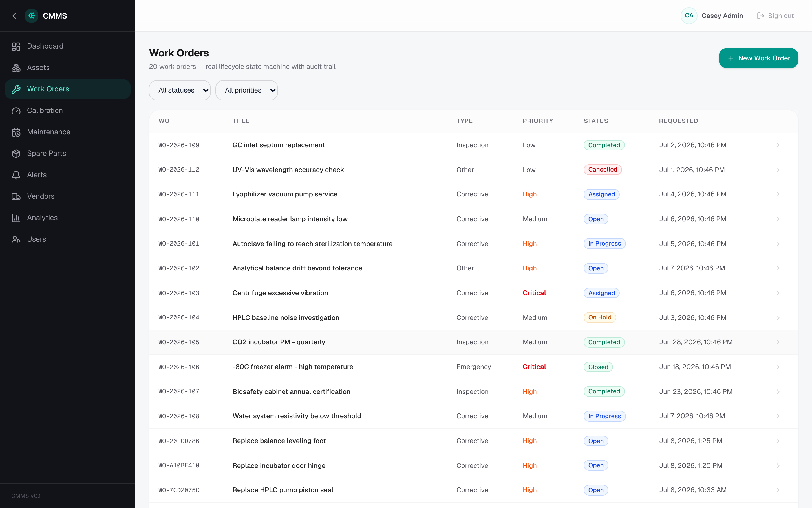Click chevron for Centrifuge excessive vibration row
This screenshot has height=508, width=812.
[x=778, y=293]
